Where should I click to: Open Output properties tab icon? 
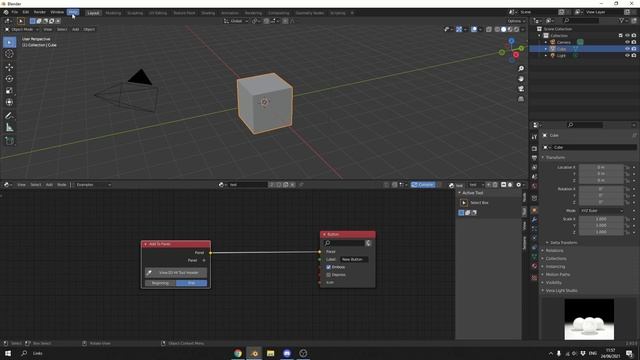(534, 158)
